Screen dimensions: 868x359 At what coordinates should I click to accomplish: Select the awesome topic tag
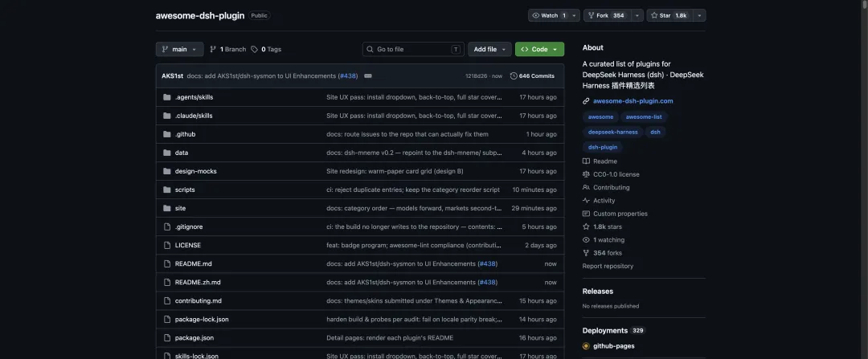(x=600, y=116)
